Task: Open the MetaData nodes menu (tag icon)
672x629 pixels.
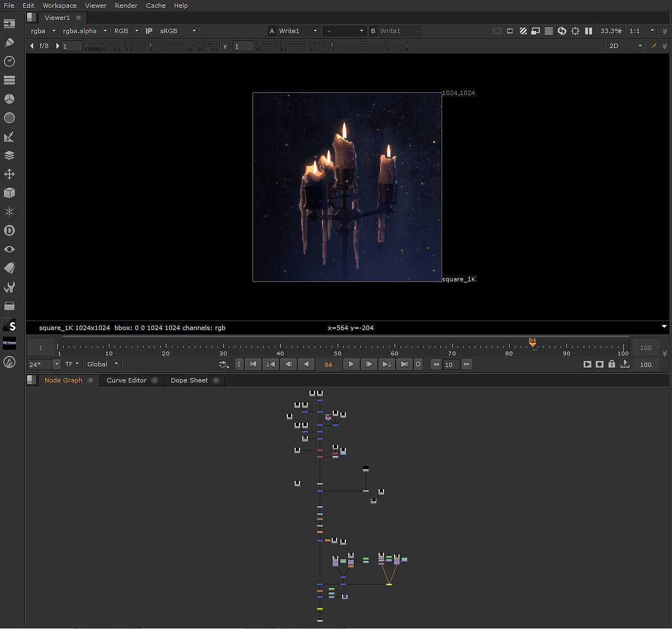Action: (9, 268)
